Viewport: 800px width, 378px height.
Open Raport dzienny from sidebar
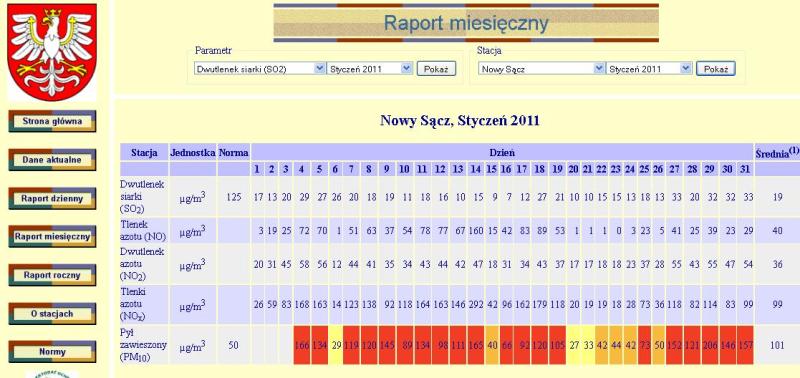click(x=52, y=198)
